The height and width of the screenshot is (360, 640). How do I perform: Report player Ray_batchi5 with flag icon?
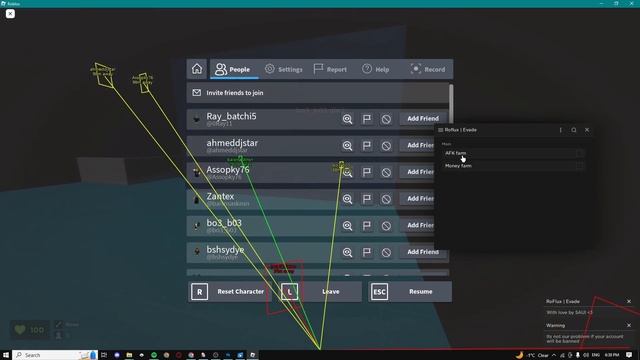[x=367, y=119]
